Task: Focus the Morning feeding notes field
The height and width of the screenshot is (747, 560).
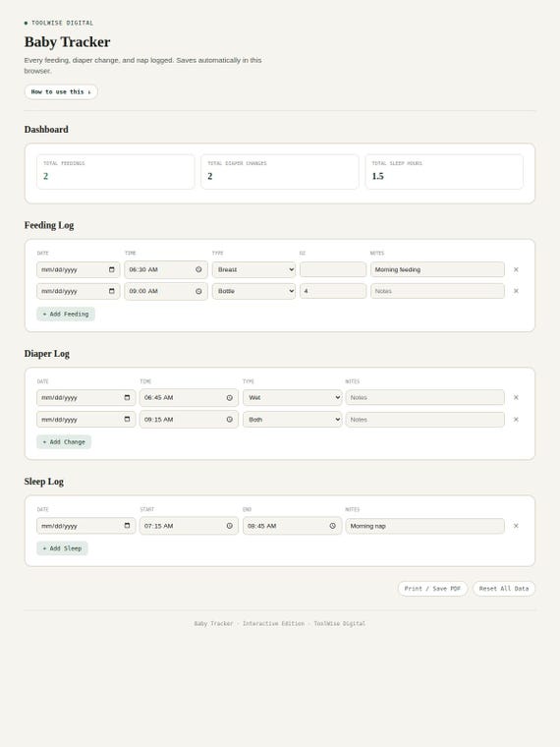Action: (x=437, y=269)
